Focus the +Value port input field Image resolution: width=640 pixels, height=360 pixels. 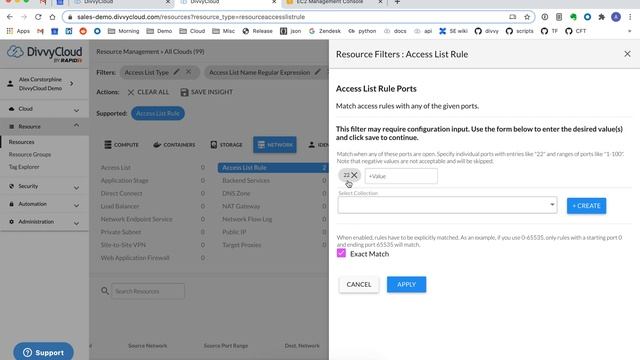pyautogui.click(x=401, y=176)
